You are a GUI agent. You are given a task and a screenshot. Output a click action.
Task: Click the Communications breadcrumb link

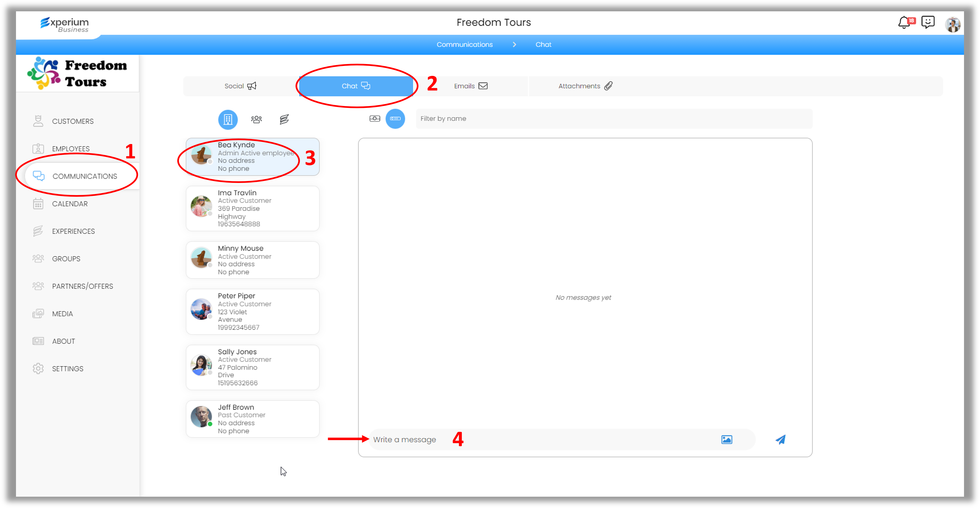(465, 44)
